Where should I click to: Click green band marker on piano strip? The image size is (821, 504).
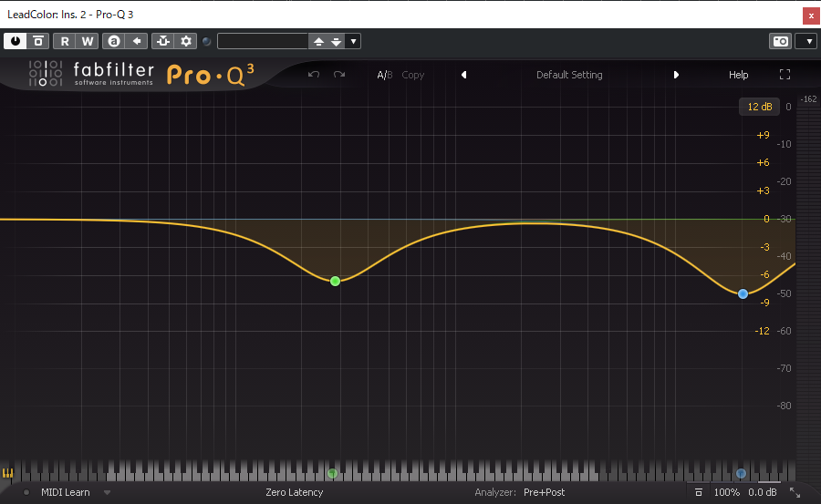click(332, 474)
